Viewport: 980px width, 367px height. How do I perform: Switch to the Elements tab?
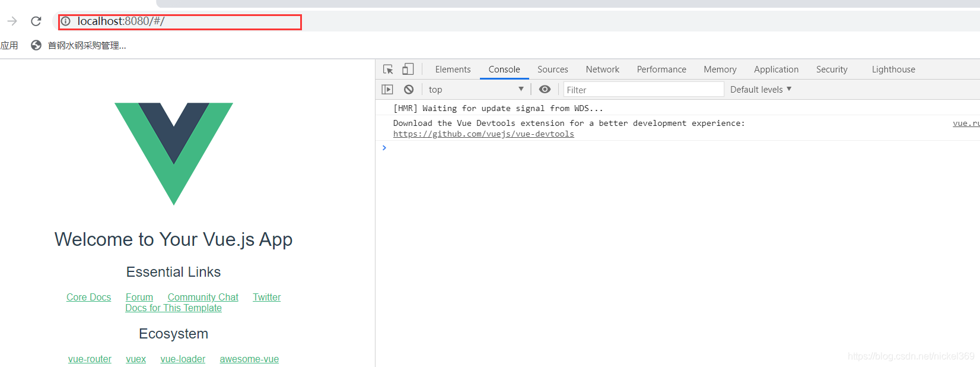pyautogui.click(x=453, y=69)
